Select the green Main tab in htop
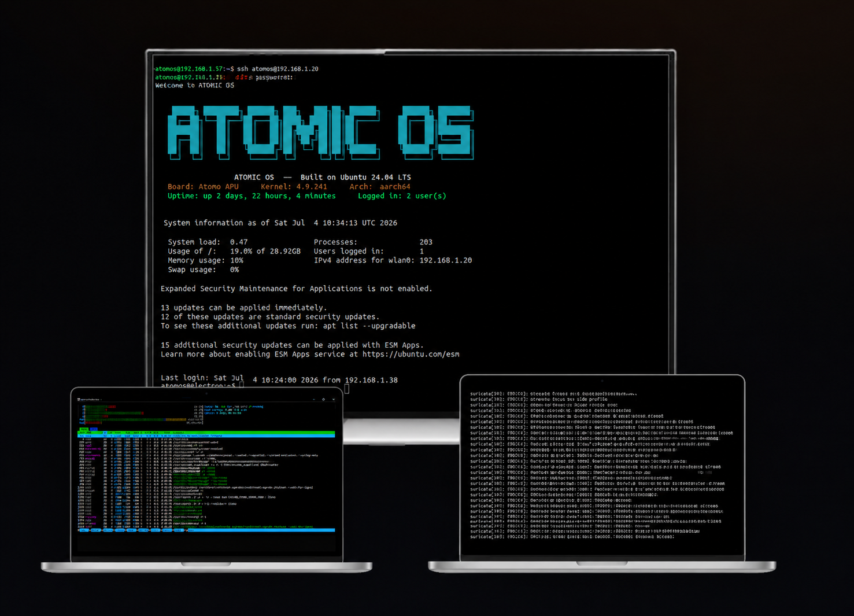Viewport: 854px width, 616px height. pyautogui.click(x=84, y=429)
